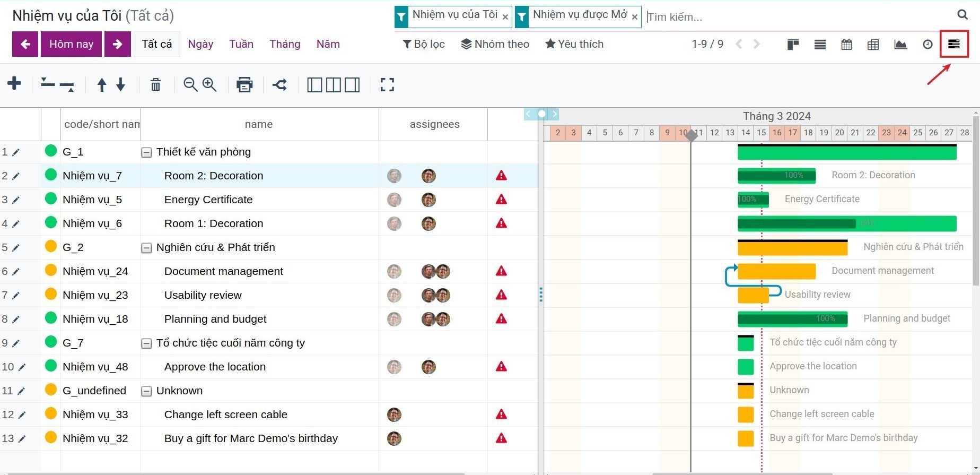Switch to the pivot table view
Image resolution: width=980 pixels, height=475 pixels.
pyautogui.click(x=873, y=44)
